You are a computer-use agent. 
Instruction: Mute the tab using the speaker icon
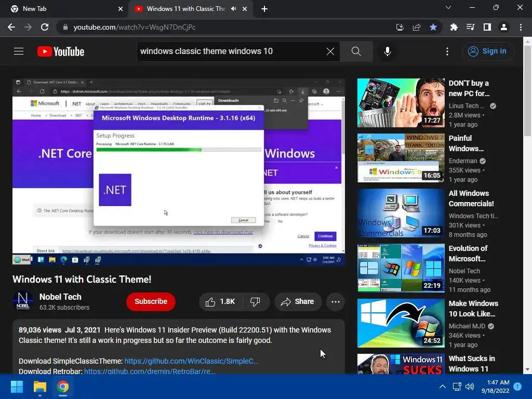pyautogui.click(x=233, y=9)
